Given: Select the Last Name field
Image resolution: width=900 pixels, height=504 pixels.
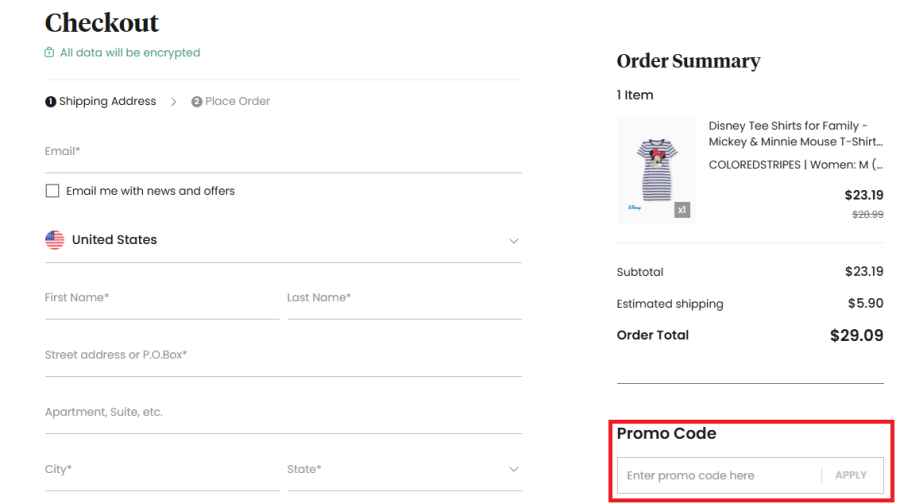Looking at the screenshot, I should 404,298.
